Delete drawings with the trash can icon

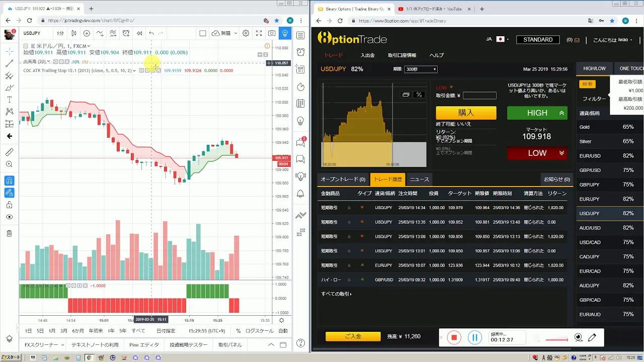point(9,233)
